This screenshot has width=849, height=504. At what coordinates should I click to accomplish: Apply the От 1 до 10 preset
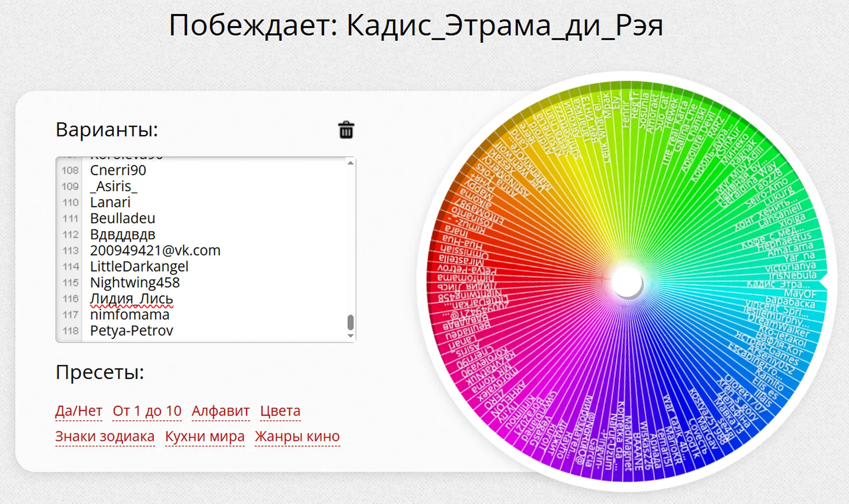147,411
